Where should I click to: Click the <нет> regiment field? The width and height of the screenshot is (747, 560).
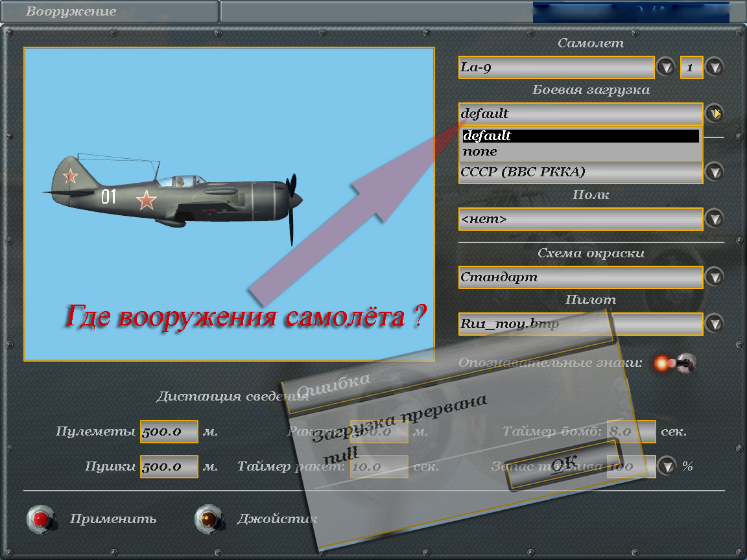tap(581, 219)
